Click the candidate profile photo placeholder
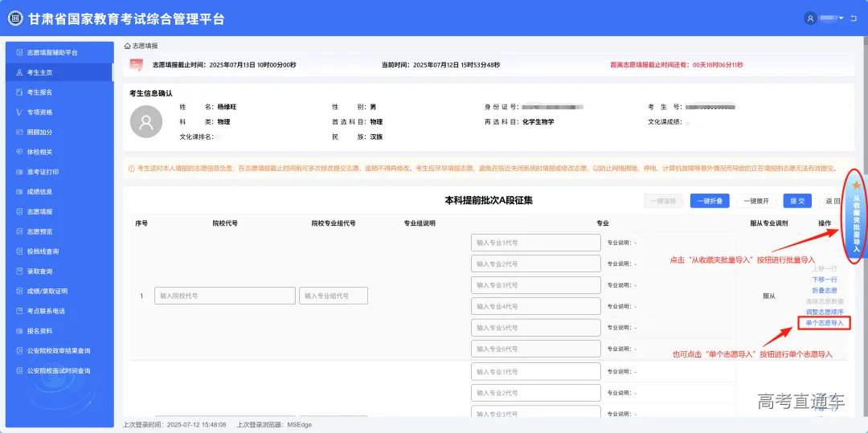The height and width of the screenshot is (433, 868). point(146,122)
